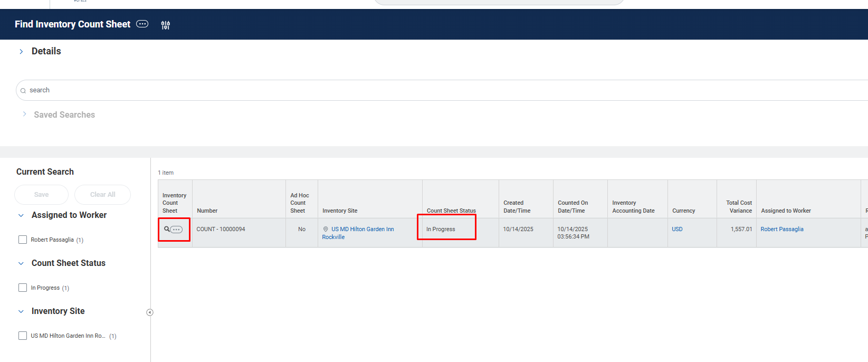Screen dimensions: 868x362
Task: Collapse the Assigned to Worker facet
Action: pos(21,215)
